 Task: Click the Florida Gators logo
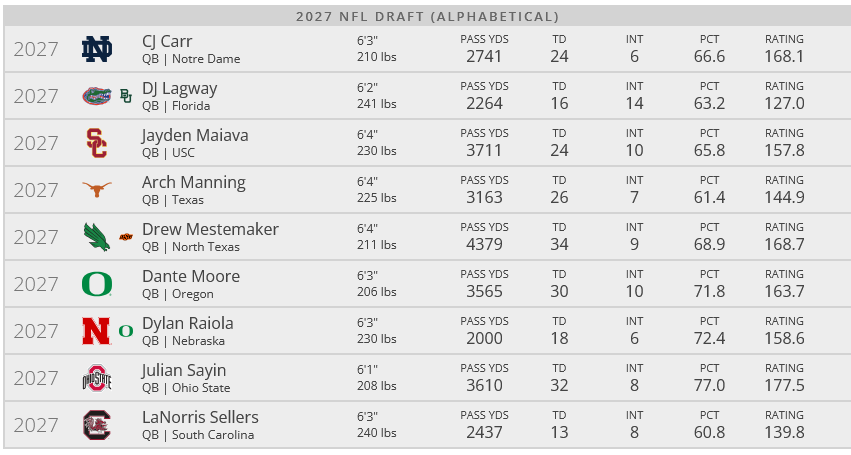[x=97, y=96]
